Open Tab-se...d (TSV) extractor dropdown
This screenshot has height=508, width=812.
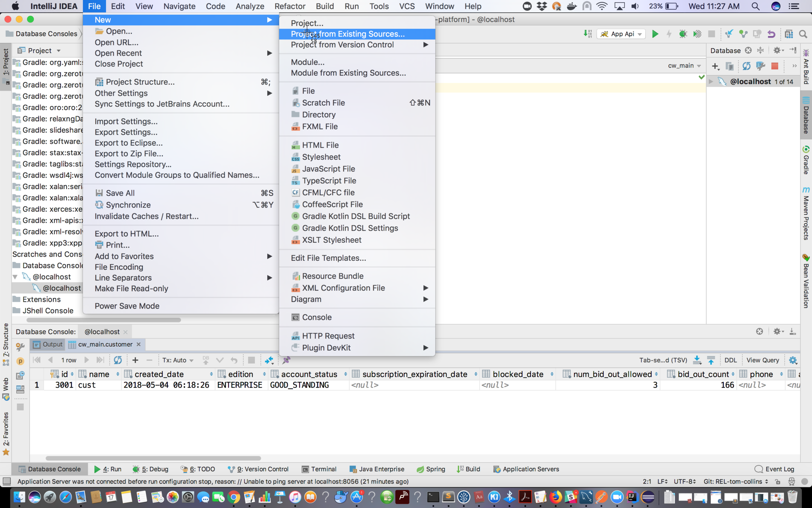point(663,360)
